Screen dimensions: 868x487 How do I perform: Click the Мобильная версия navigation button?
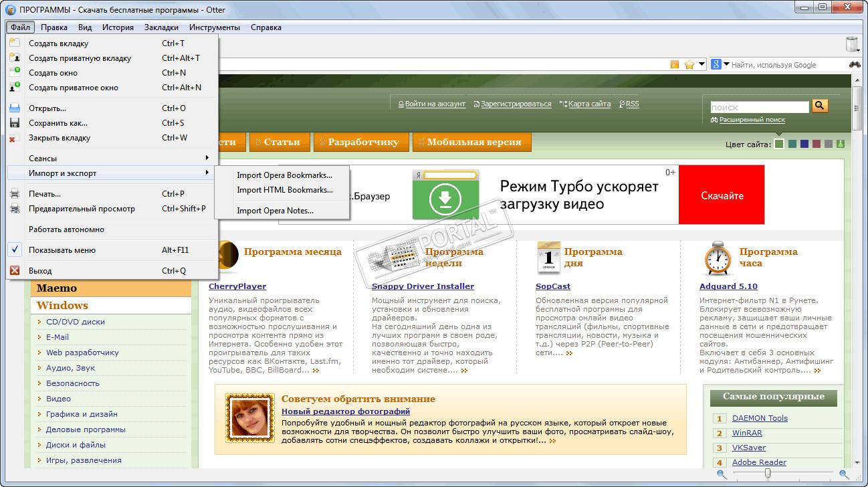pyautogui.click(x=471, y=142)
